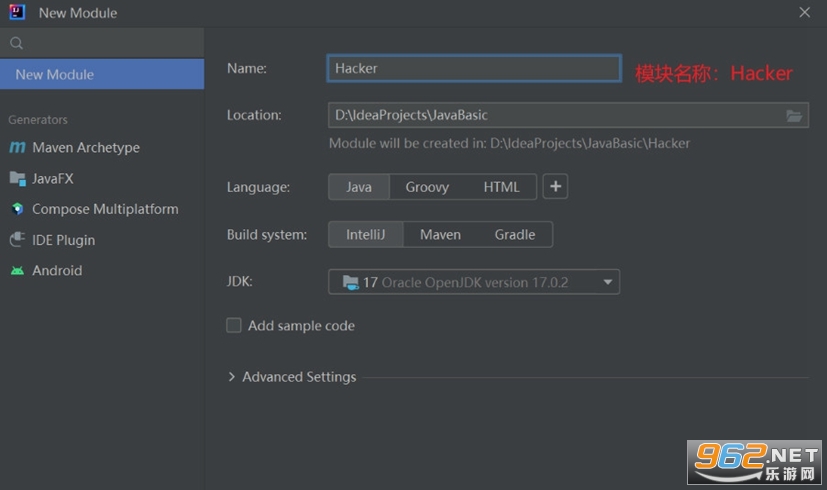Choose IntelliJ build system

366,234
